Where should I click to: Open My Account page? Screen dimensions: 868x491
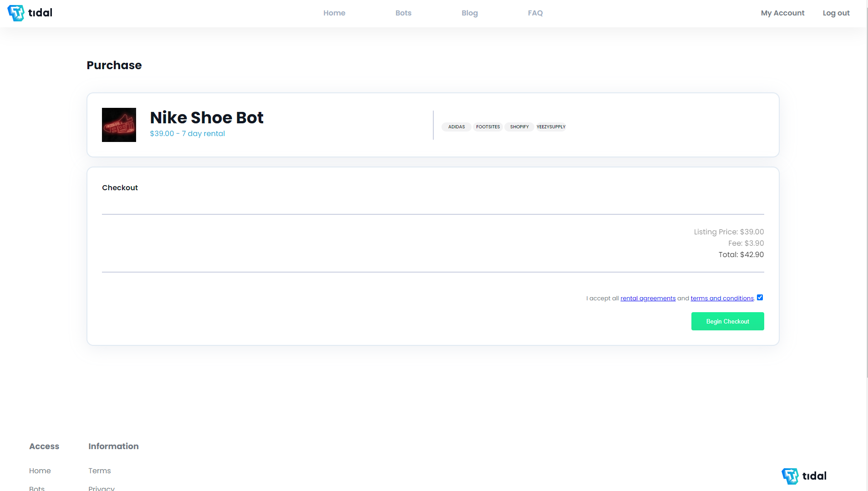782,13
